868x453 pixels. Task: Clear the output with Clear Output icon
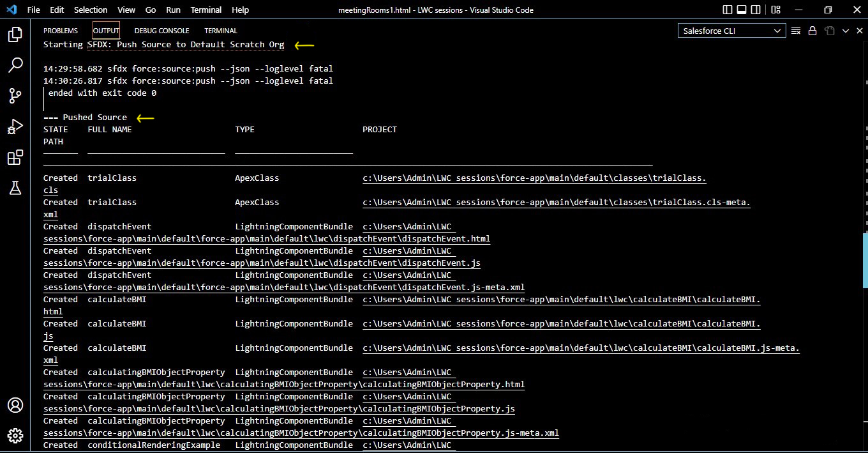796,31
